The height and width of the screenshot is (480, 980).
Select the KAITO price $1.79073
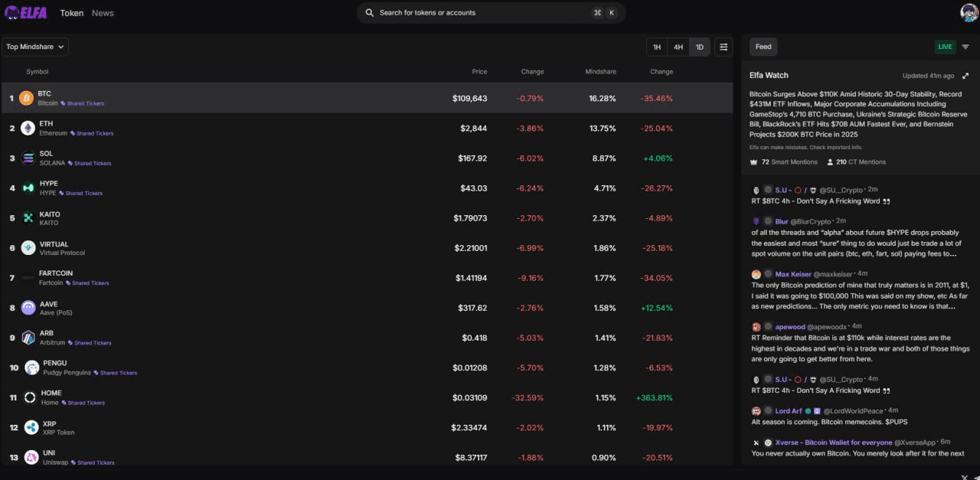point(469,218)
